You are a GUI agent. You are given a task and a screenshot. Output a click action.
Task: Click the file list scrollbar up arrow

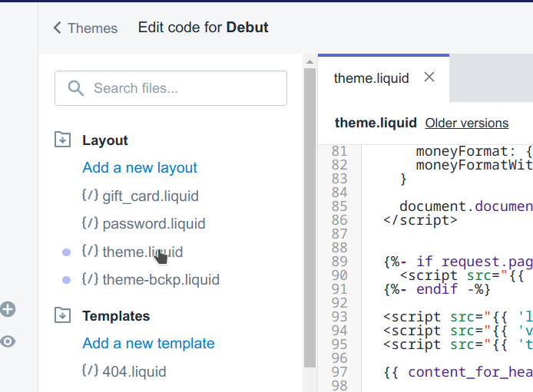310,62
